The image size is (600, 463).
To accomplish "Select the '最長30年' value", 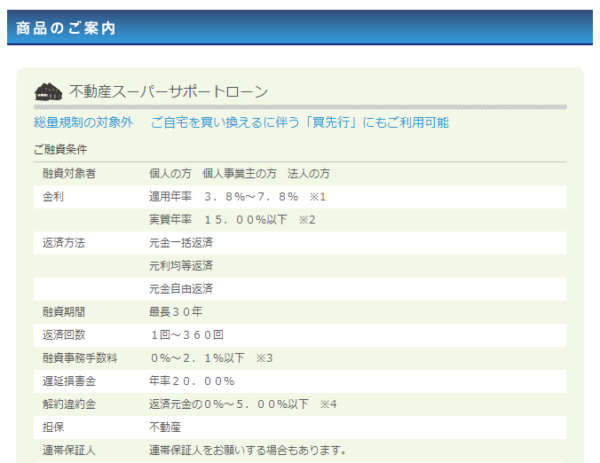I will click(x=176, y=312).
